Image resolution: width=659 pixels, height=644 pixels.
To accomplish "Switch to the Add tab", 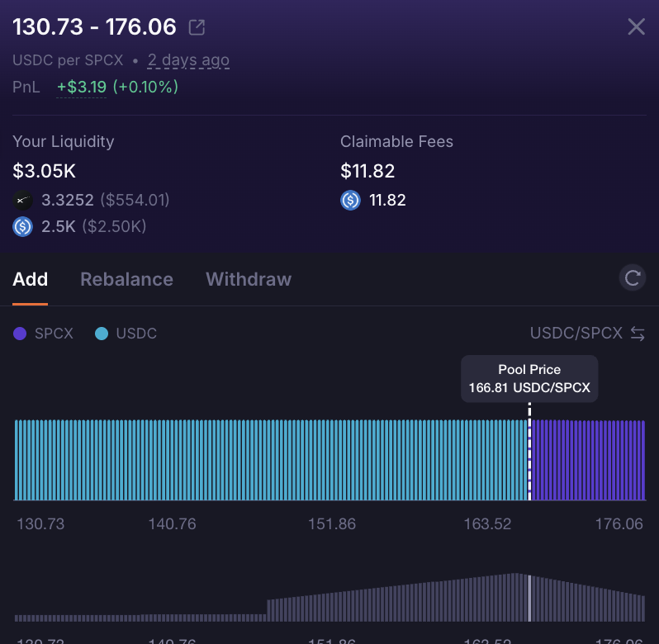I will (x=31, y=279).
